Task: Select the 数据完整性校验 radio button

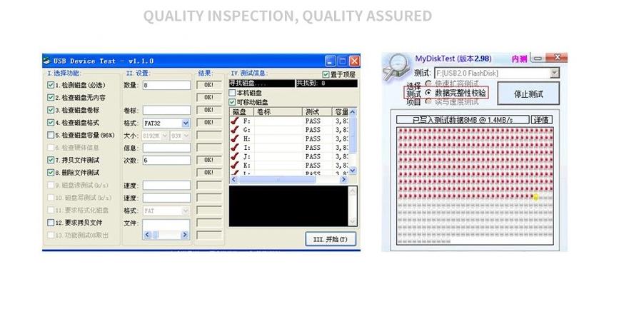Action: [428, 93]
